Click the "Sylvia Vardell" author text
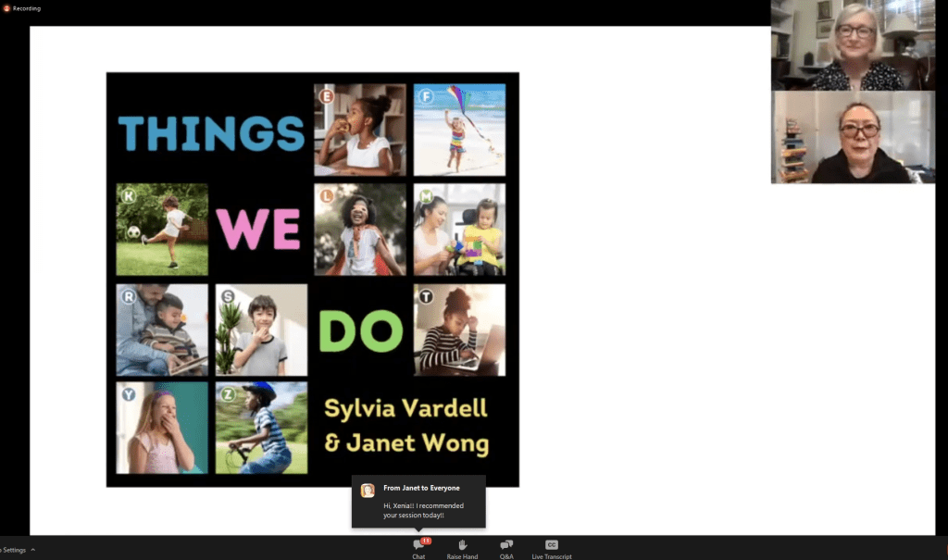The width and height of the screenshot is (948, 560). 405,408
